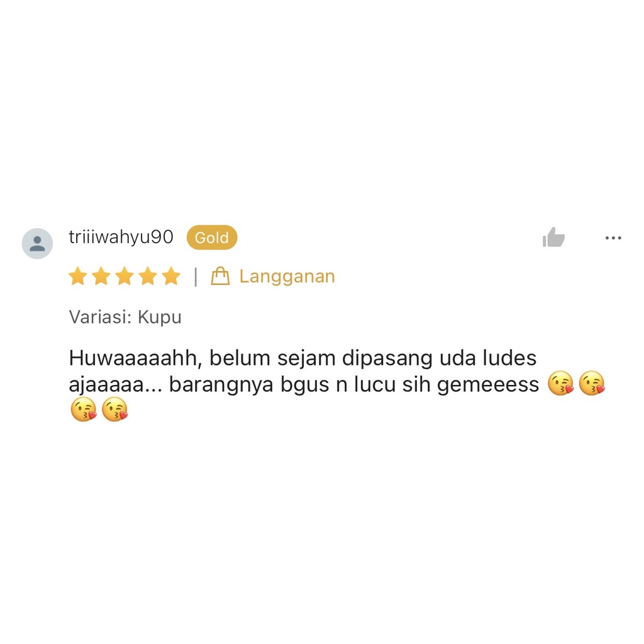Tap the gray default profile avatar
The width and height of the screenshot is (644, 644).
(x=37, y=243)
